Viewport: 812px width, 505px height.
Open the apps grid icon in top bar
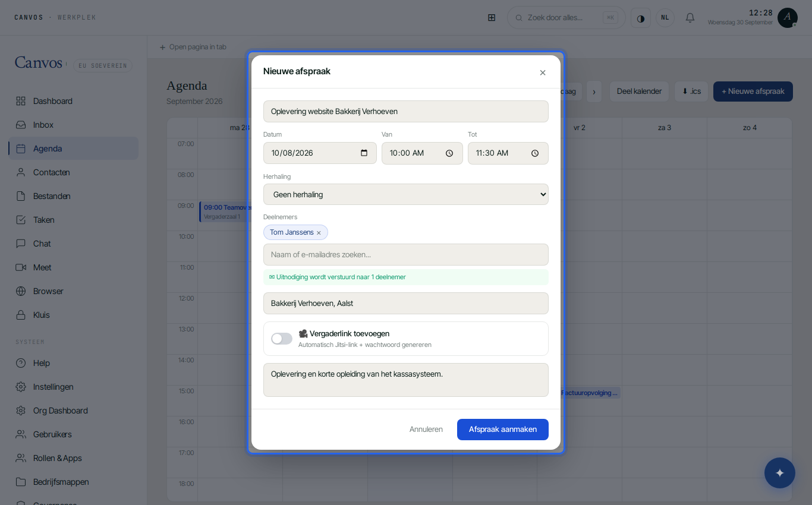click(492, 18)
